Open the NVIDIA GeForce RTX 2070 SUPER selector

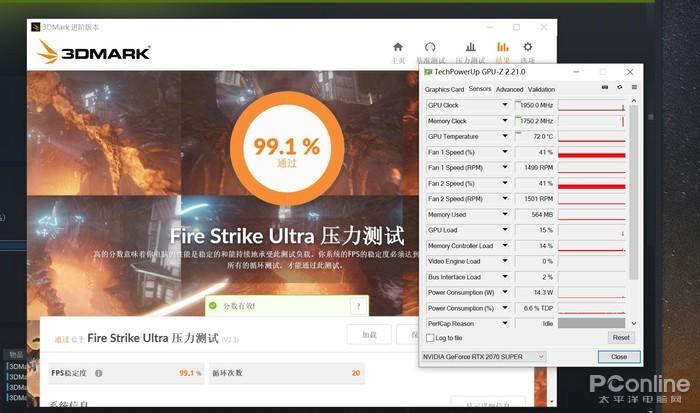click(x=483, y=357)
